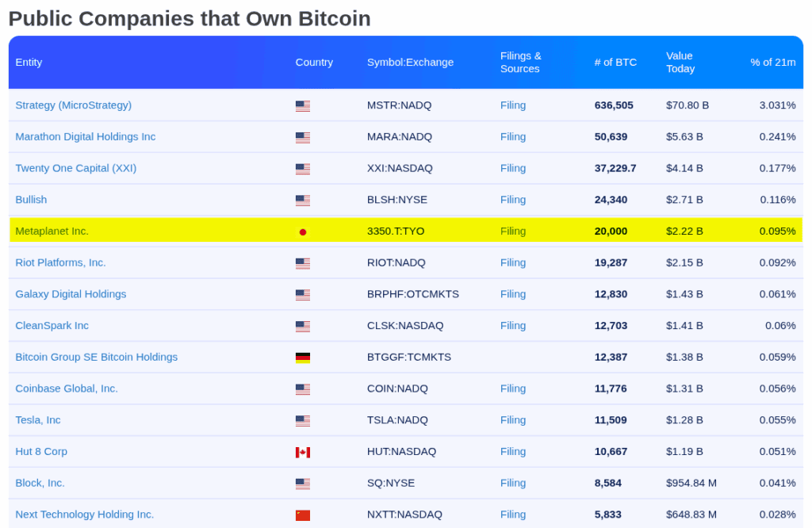This screenshot has height=528, width=812.
Task: Select the 20,000 BTC value
Action: 611,231
